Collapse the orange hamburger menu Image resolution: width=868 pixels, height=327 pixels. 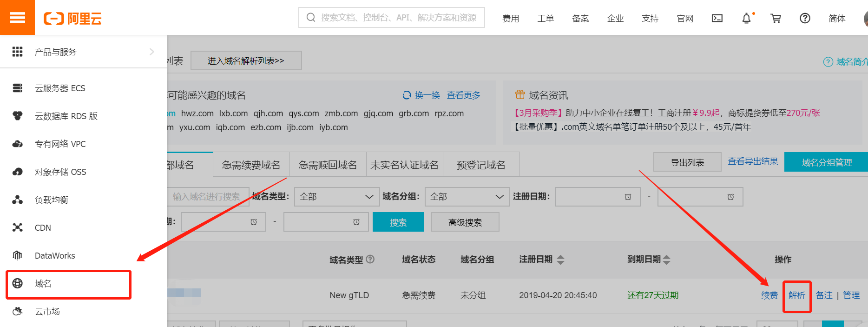click(x=17, y=17)
